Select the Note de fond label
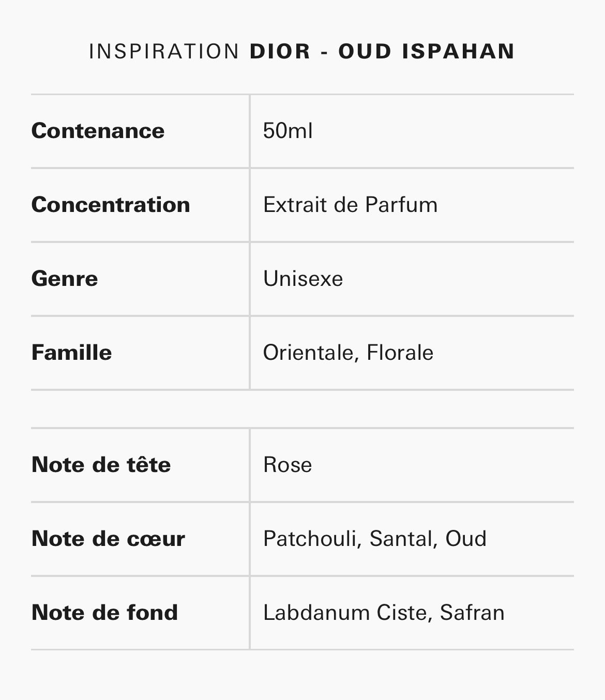This screenshot has height=700, width=605. (104, 612)
